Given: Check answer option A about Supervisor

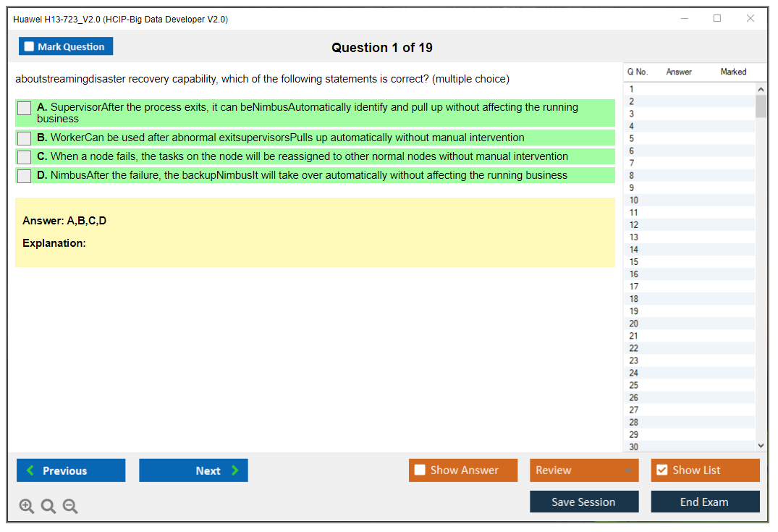Looking at the screenshot, I should pos(25,108).
